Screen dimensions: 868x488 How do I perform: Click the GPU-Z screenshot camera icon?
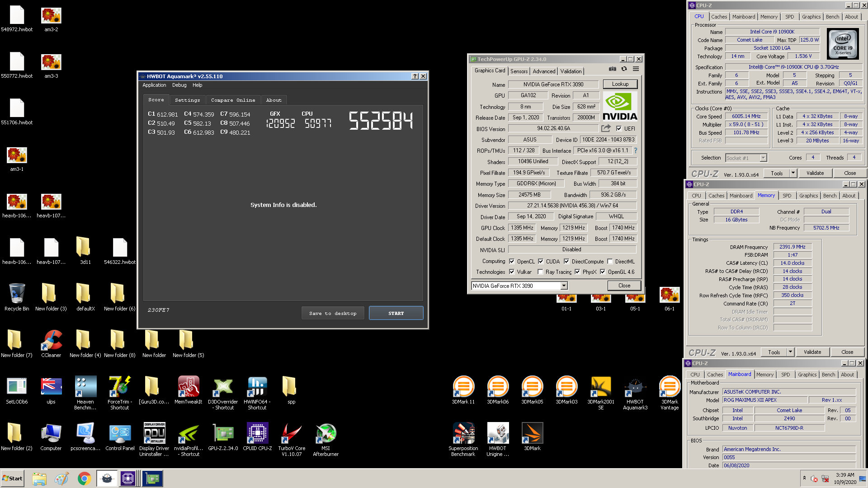[612, 69]
